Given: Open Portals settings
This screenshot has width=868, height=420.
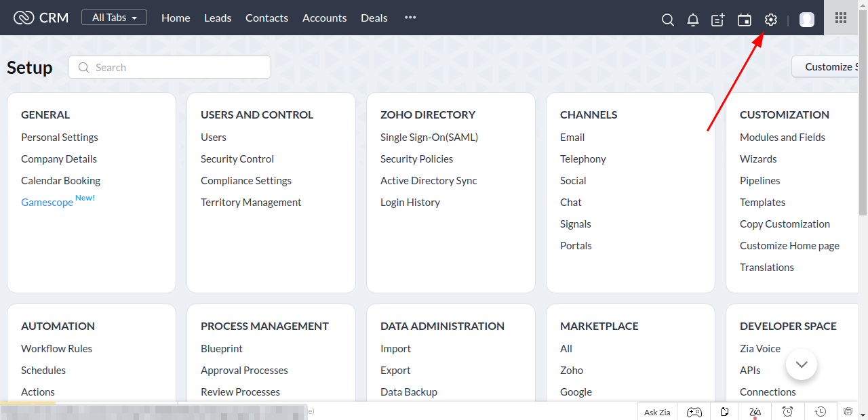Looking at the screenshot, I should point(576,246).
